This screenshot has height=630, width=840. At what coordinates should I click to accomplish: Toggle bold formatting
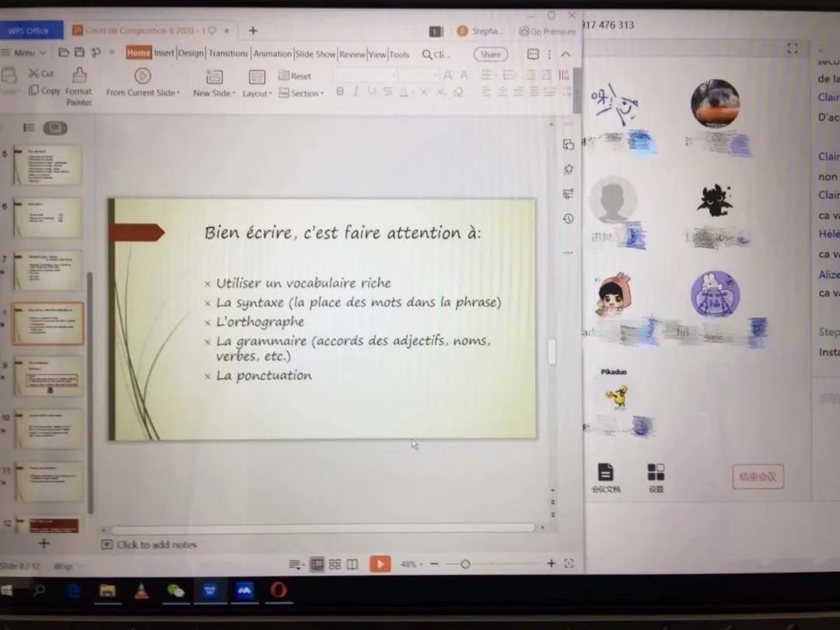(x=340, y=93)
